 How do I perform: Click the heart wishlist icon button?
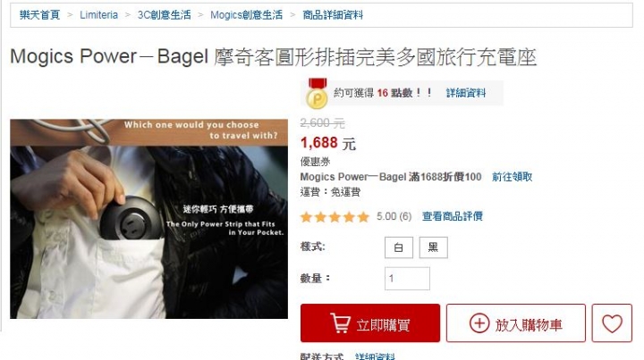tap(612, 323)
